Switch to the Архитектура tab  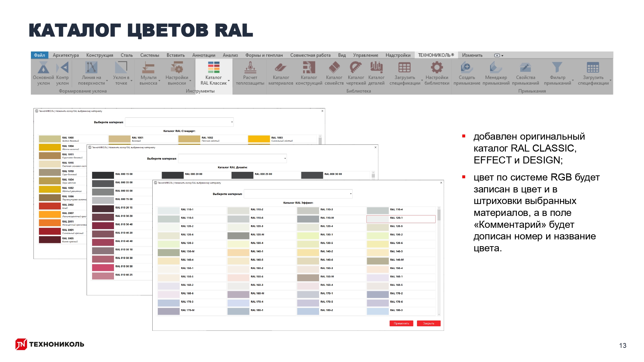tap(66, 55)
